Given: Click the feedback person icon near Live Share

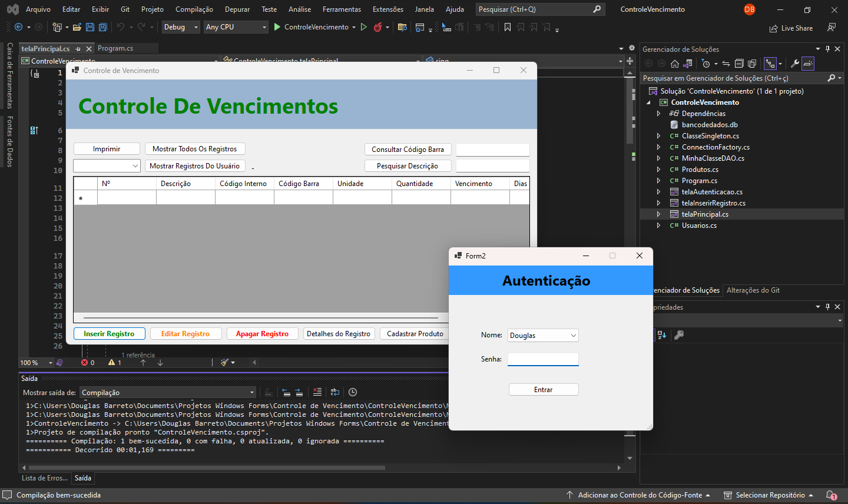Looking at the screenshot, I should (x=832, y=28).
